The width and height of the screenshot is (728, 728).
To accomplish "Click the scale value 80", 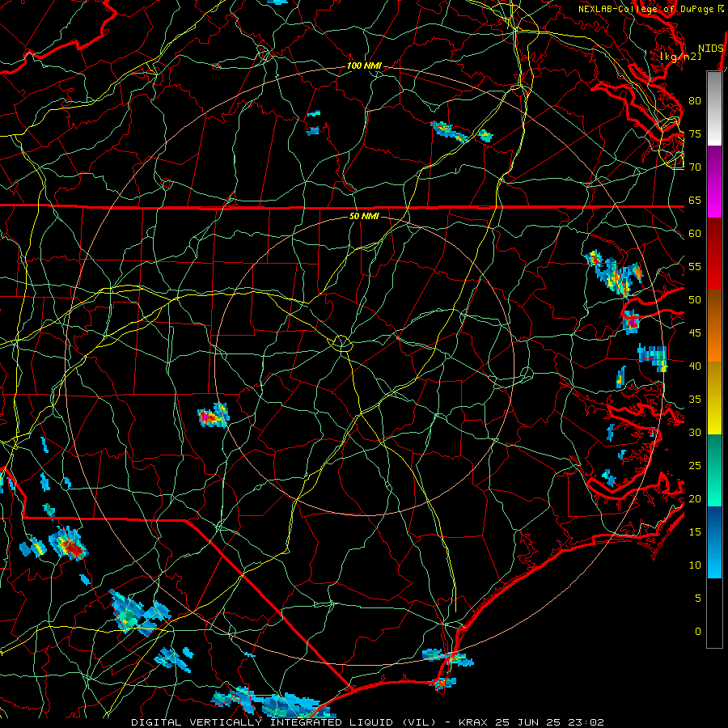I will point(695,101).
